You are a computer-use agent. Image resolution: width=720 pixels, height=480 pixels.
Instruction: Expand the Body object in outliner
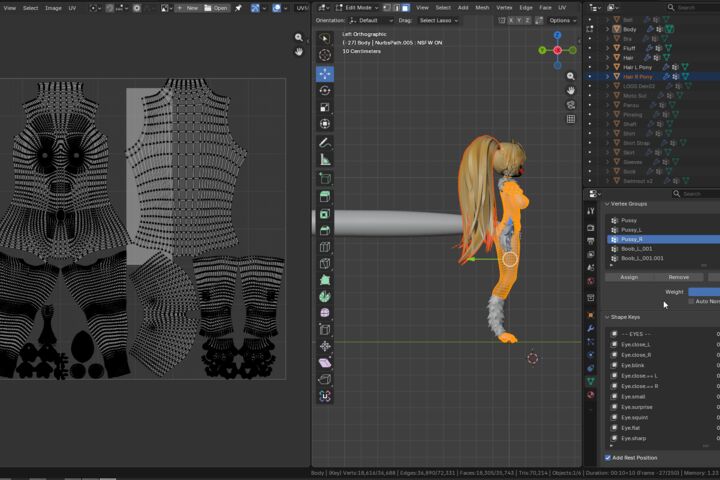[x=607, y=29]
